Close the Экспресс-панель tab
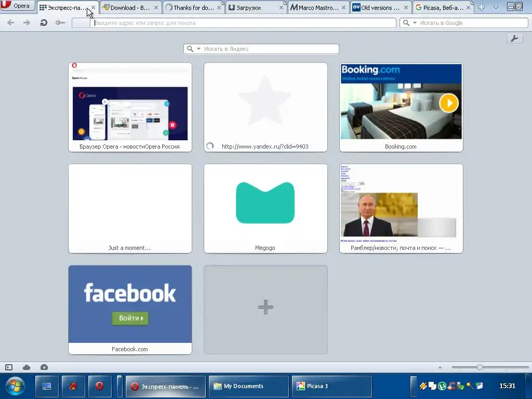Screen dimensions: 532x399 [94, 7]
